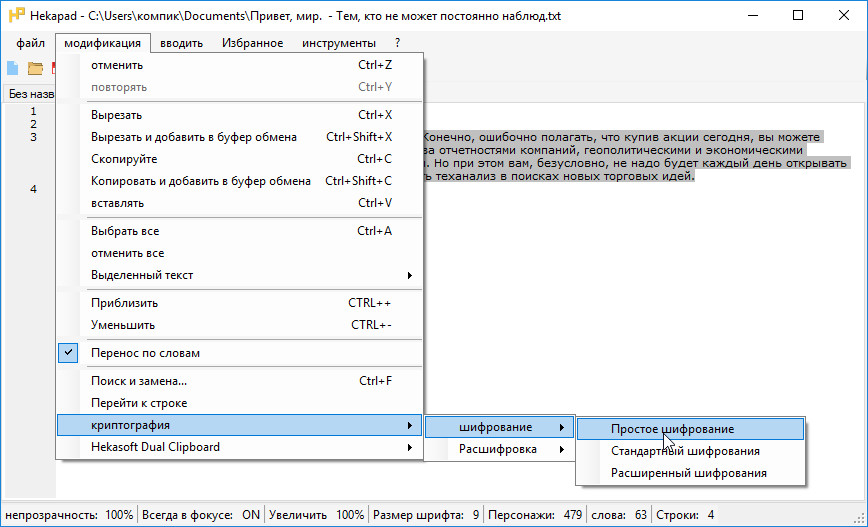Click слова 63 in status bar

click(x=619, y=515)
